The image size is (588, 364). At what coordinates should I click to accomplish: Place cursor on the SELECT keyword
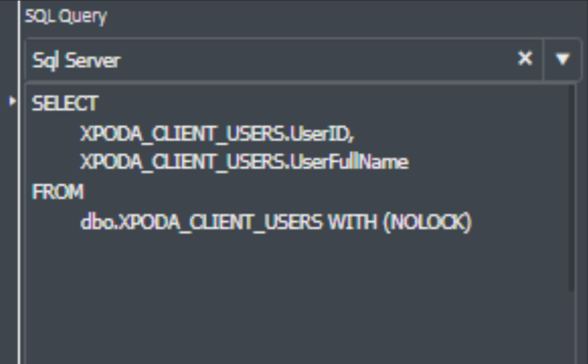[65, 103]
